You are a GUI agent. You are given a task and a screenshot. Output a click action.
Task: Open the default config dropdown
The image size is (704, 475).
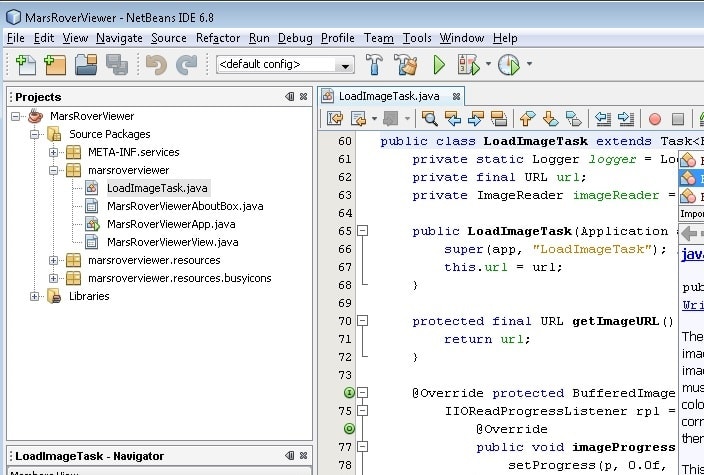pos(345,65)
